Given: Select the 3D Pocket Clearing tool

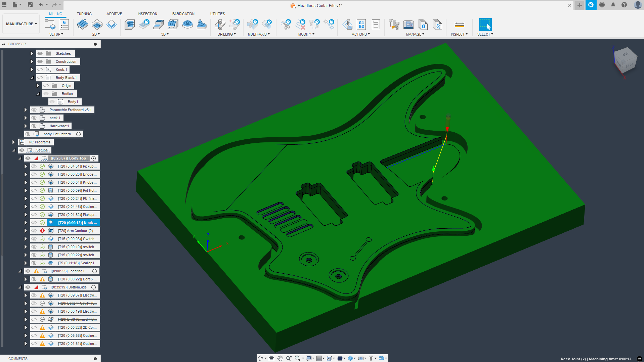Looking at the screenshot, I should pyautogui.click(x=144, y=25).
